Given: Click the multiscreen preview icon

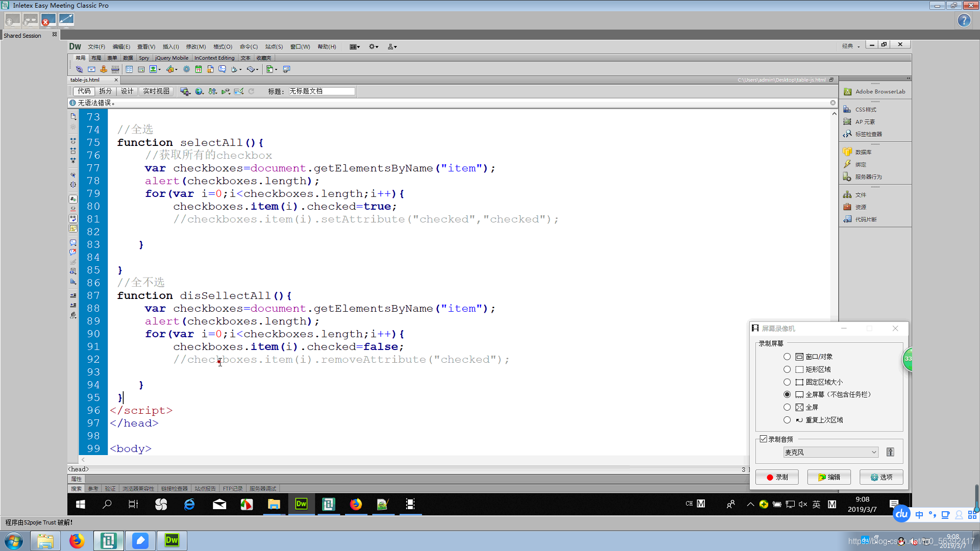Looking at the screenshot, I should (185, 91).
